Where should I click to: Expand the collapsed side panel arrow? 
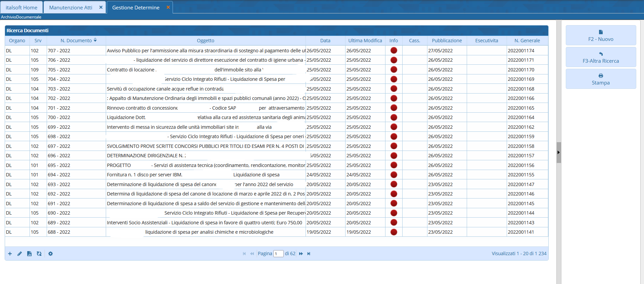pyautogui.click(x=558, y=152)
